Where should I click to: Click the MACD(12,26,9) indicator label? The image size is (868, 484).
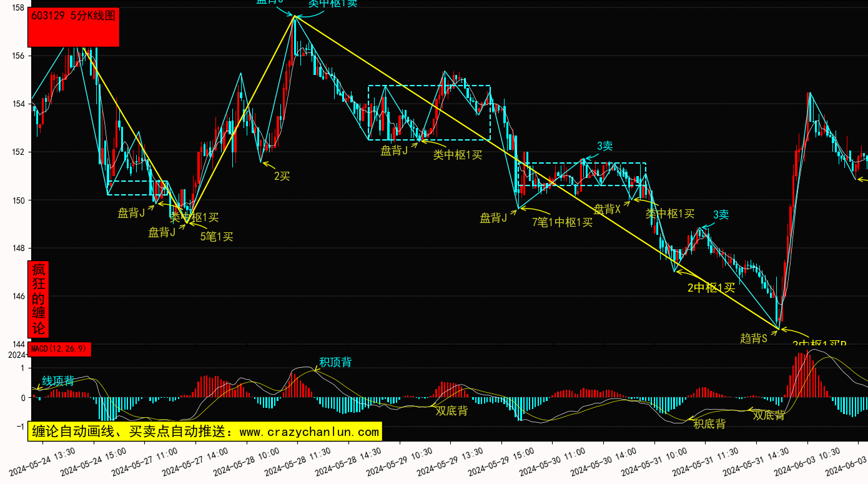pyautogui.click(x=60, y=349)
